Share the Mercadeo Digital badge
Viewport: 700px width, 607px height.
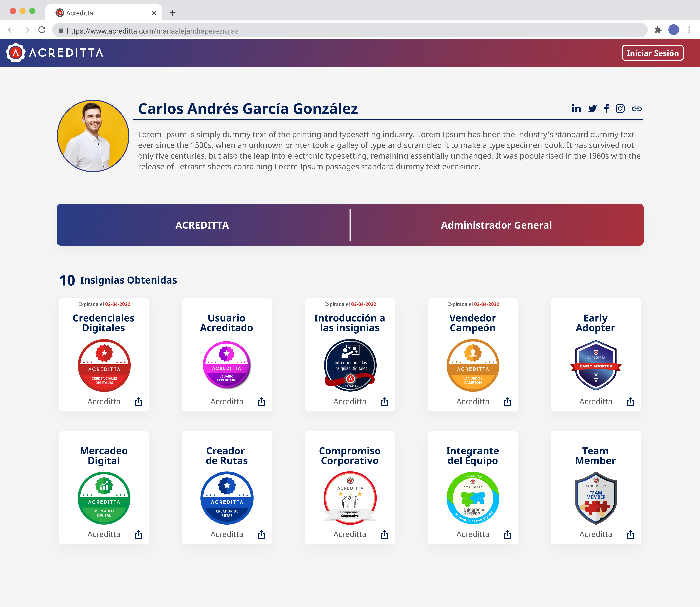[138, 535]
